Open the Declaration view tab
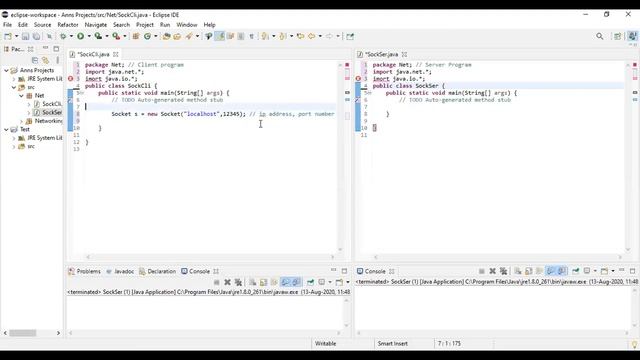Image resolution: width=640 pixels, height=360 pixels. 158,271
